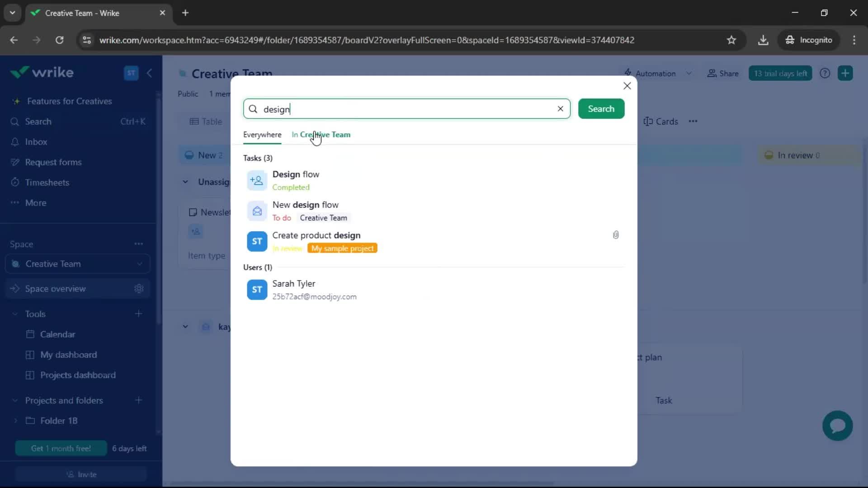Collapse Projects and folders section
868x488 pixels.
click(x=15, y=400)
